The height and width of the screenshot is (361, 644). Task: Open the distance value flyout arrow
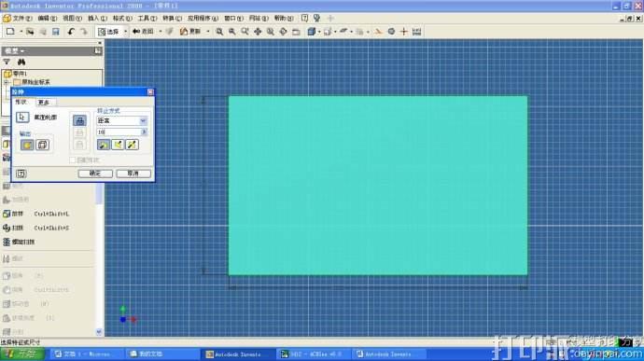click(144, 132)
